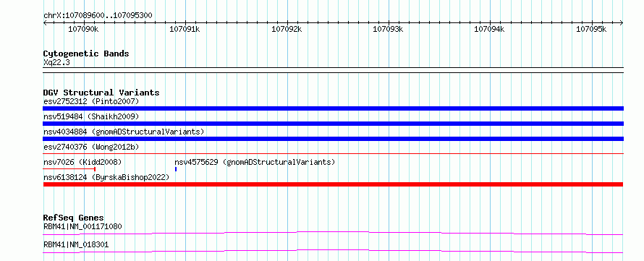The width and height of the screenshot is (644, 261).
Task: Select the RefSeq Genes track title
Action: click(74, 218)
